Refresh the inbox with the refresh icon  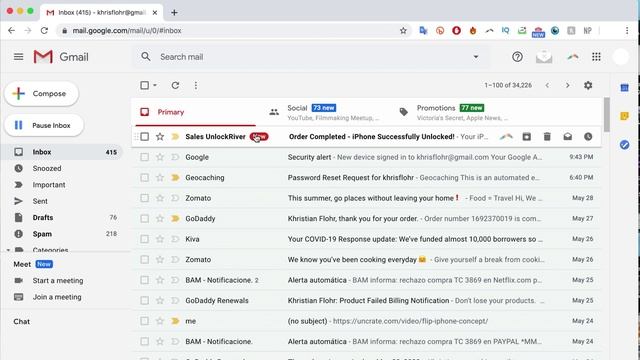click(x=175, y=85)
